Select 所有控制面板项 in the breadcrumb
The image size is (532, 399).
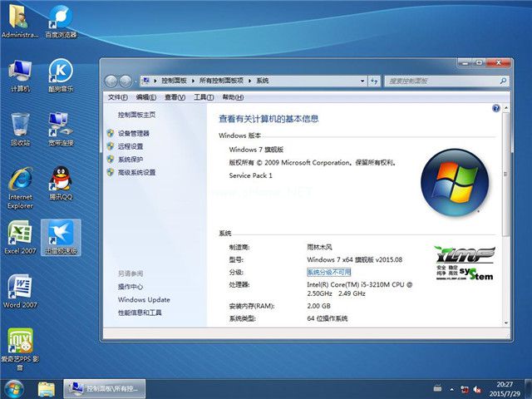[x=221, y=81]
